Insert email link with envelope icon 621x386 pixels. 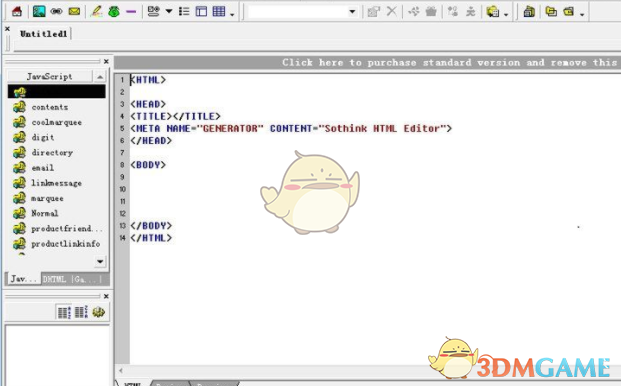(74, 11)
